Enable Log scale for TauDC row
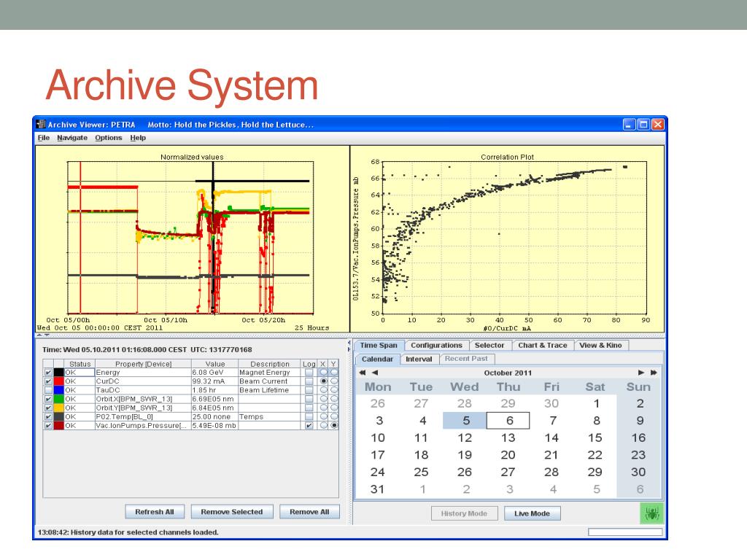Screen dimensions: 747x560 coord(309,390)
